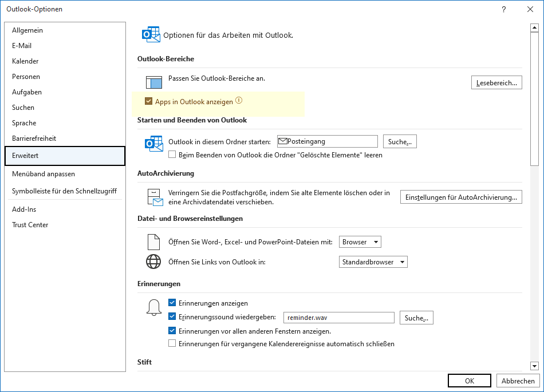Click the Outlook icon in the Starten und Beenden section
Screen dimensions: 544x392
(x=153, y=144)
